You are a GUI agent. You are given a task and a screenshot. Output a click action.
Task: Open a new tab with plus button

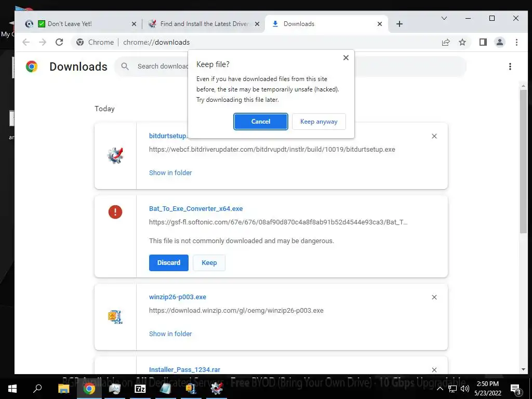(400, 24)
